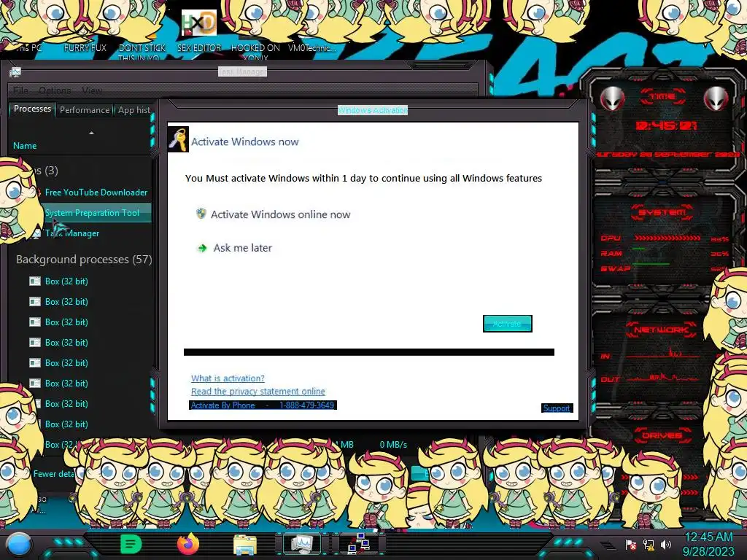Click the network warning tray icon
The image size is (747, 560).
coord(649,544)
